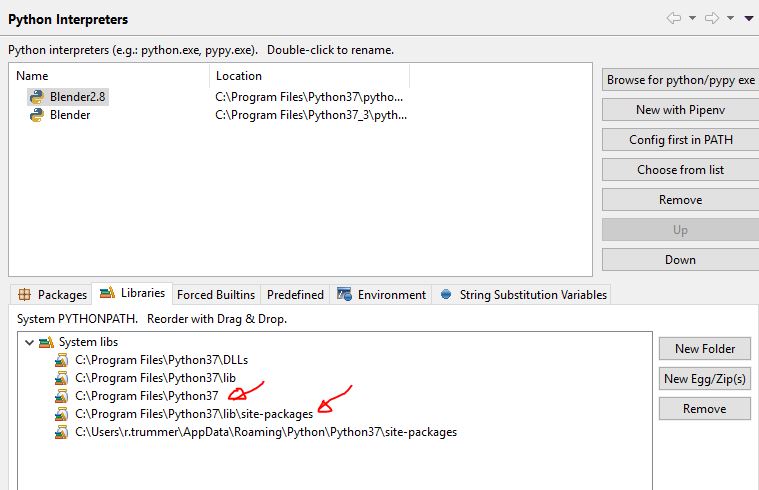Open the Forced Builtins tab
The image size is (759, 490).
pyautogui.click(x=216, y=294)
